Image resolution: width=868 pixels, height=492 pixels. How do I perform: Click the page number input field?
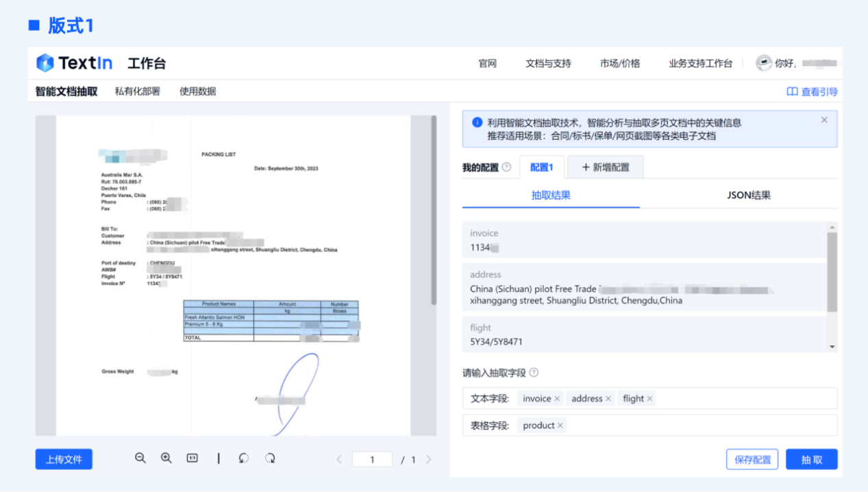pyautogui.click(x=372, y=460)
